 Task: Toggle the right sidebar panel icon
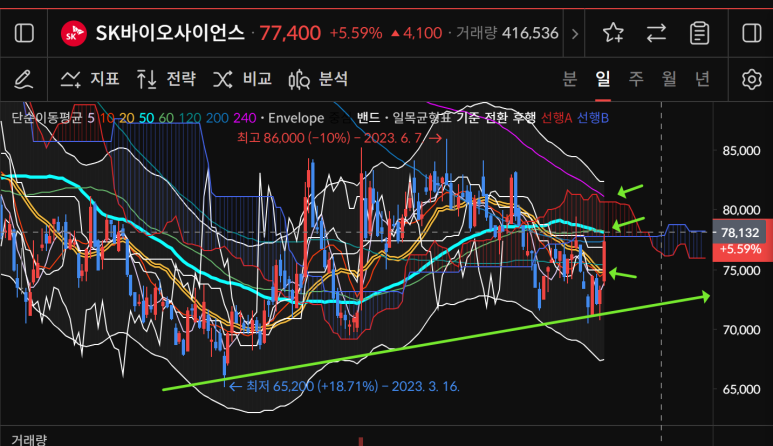752,34
